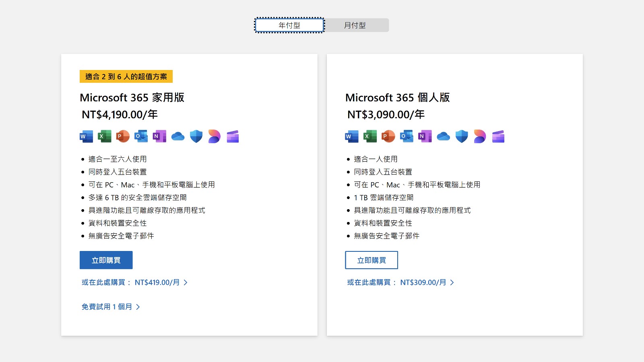
Task: Click Designer icon in 家用版 card
Action: [214, 136]
